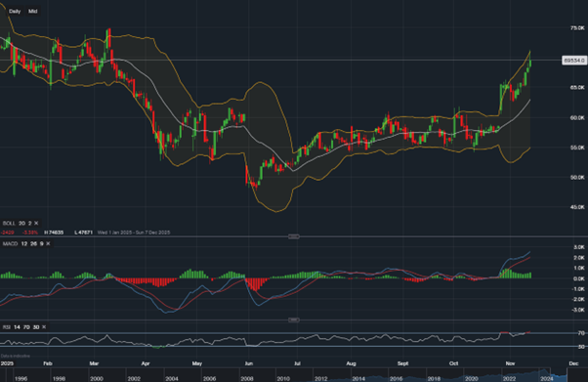This screenshot has height=382, width=588.
Task: Click the 3.0K MACD axis label
Action: click(579, 247)
